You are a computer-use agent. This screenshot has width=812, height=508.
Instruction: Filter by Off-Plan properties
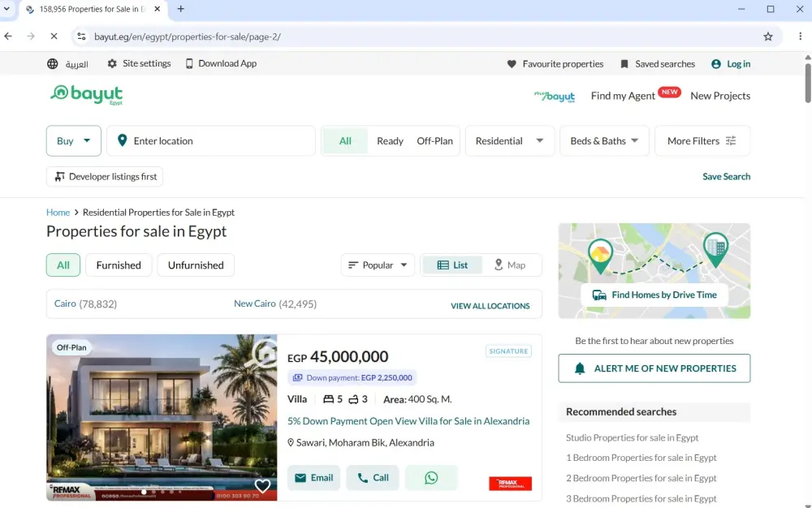[434, 140]
